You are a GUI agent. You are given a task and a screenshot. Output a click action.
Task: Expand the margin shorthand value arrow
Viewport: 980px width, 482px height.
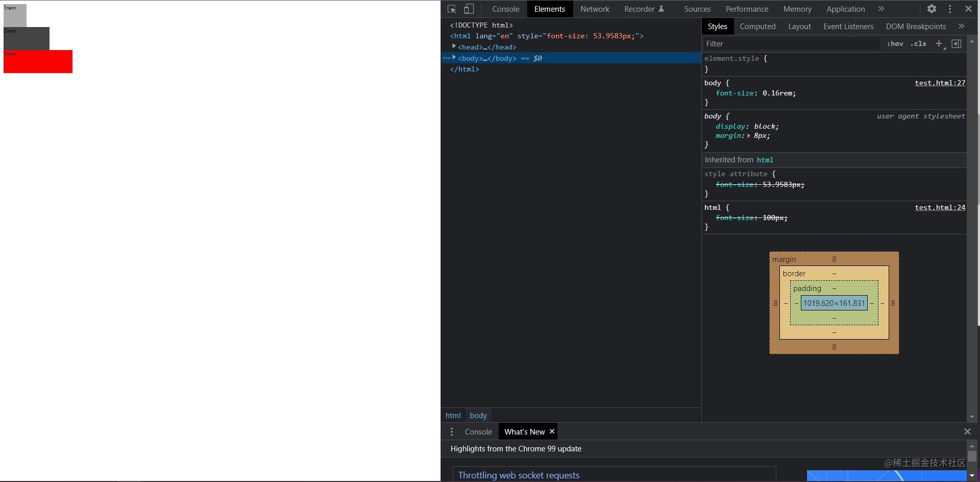coord(749,136)
